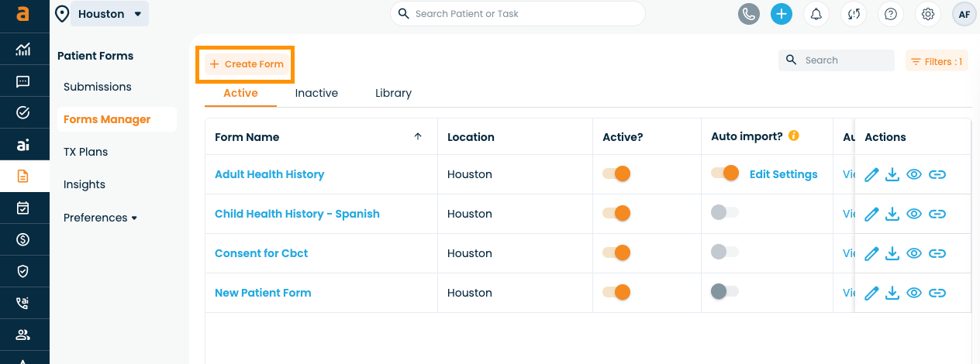
Task: Open the help question mark icon
Action: [891, 14]
